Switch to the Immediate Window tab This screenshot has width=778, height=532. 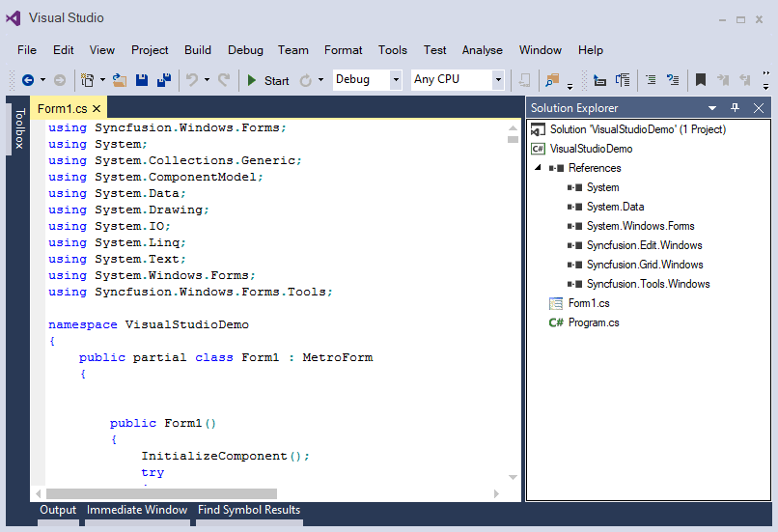click(x=137, y=510)
